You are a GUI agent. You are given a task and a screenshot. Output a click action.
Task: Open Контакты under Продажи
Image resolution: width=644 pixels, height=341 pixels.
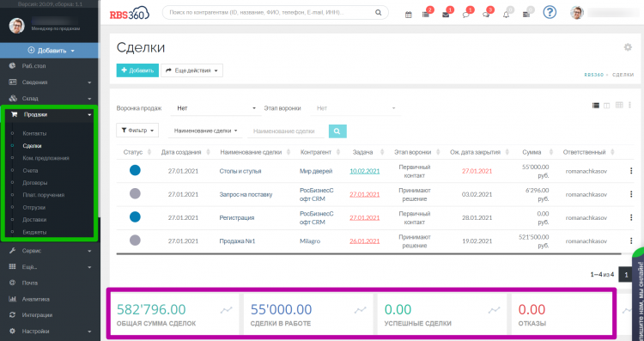[34, 133]
